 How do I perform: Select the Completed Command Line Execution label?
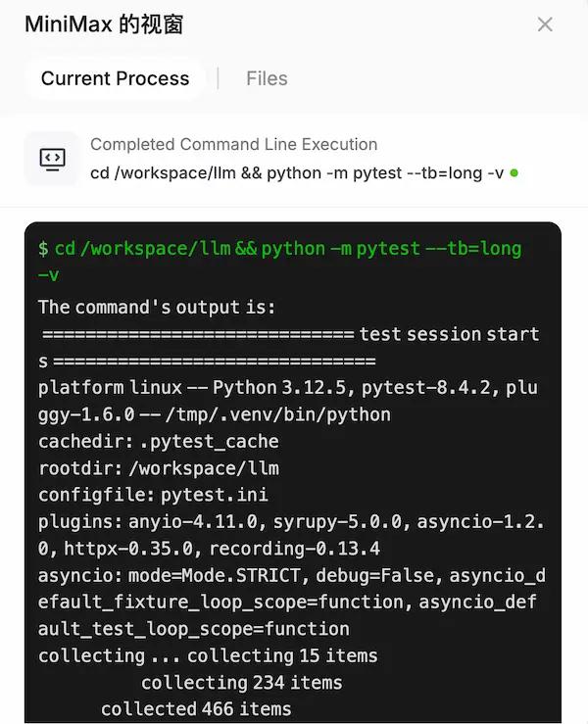[233, 144]
